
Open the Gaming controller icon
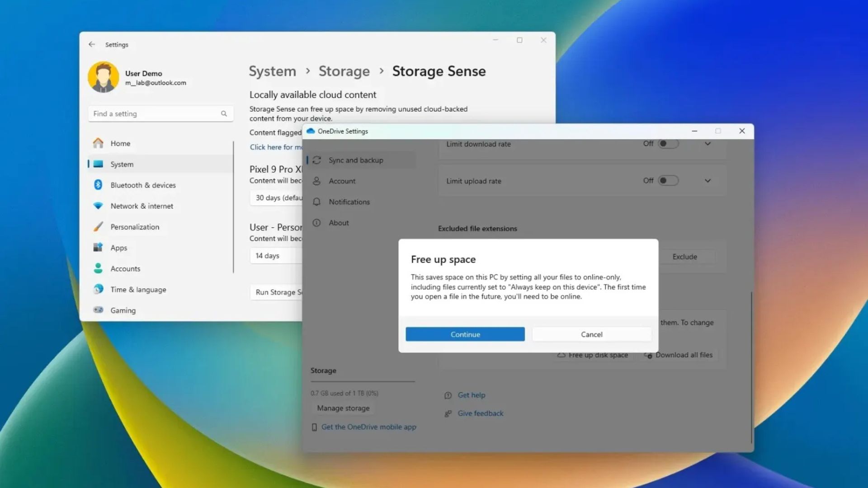tap(98, 310)
